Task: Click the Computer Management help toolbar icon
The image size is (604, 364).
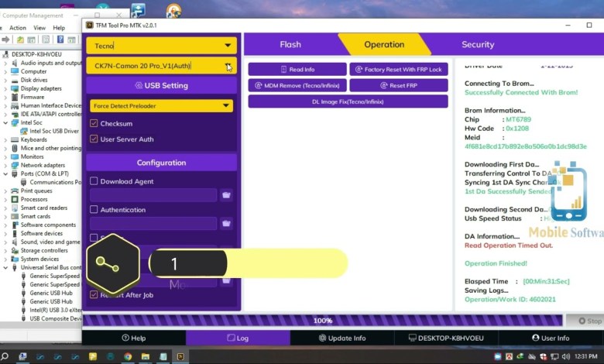Action: [x=60, y=39]
